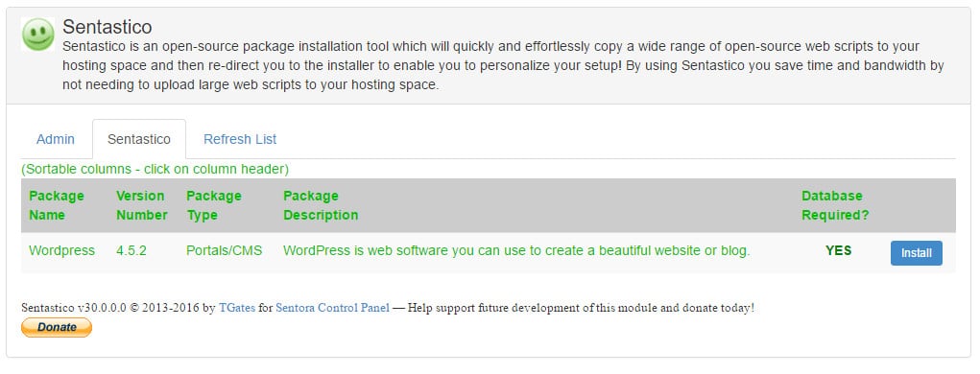
Task: Switch to the Refresh List tab
Action: pos(240,139)
